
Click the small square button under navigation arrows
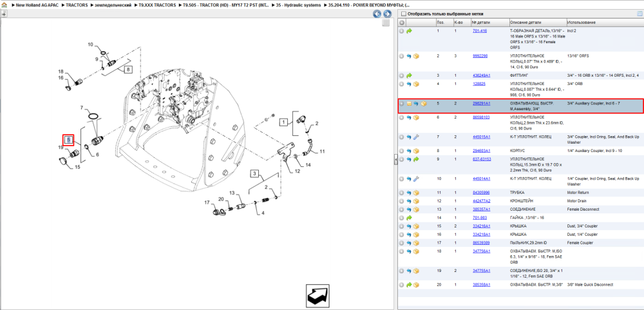tap(385, 23)
